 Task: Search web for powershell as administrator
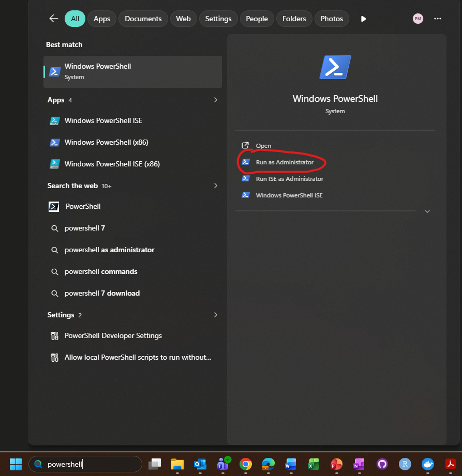pyautogui.click(x=132, y=250)
